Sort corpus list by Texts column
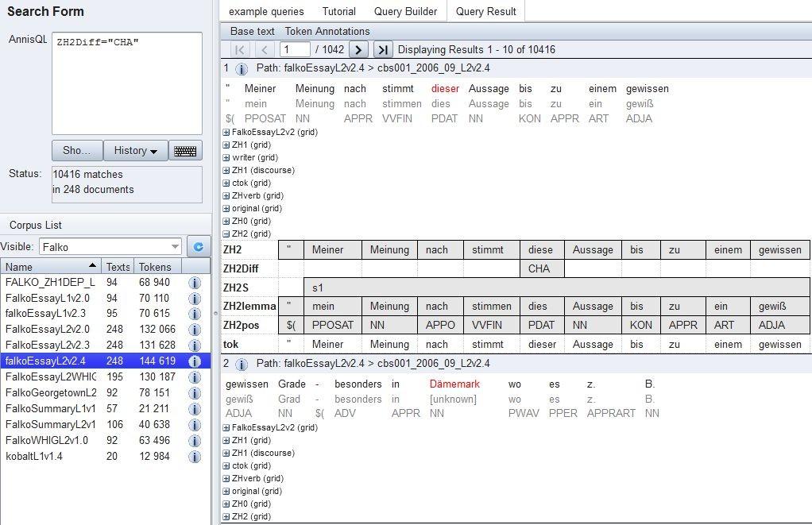 118,267
